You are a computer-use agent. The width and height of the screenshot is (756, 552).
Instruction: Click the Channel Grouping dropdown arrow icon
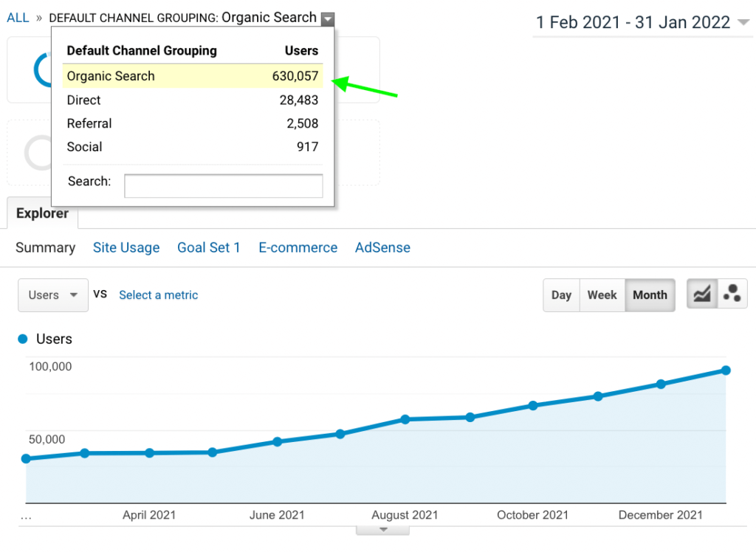[x=328, y=19]
